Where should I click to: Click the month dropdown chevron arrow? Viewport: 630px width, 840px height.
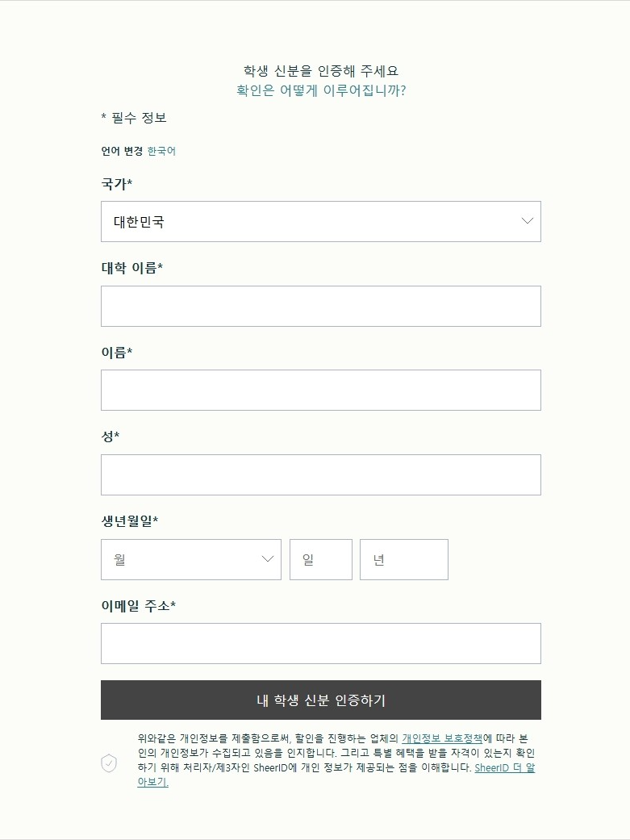pyautogui.click(x=267, y=559)
